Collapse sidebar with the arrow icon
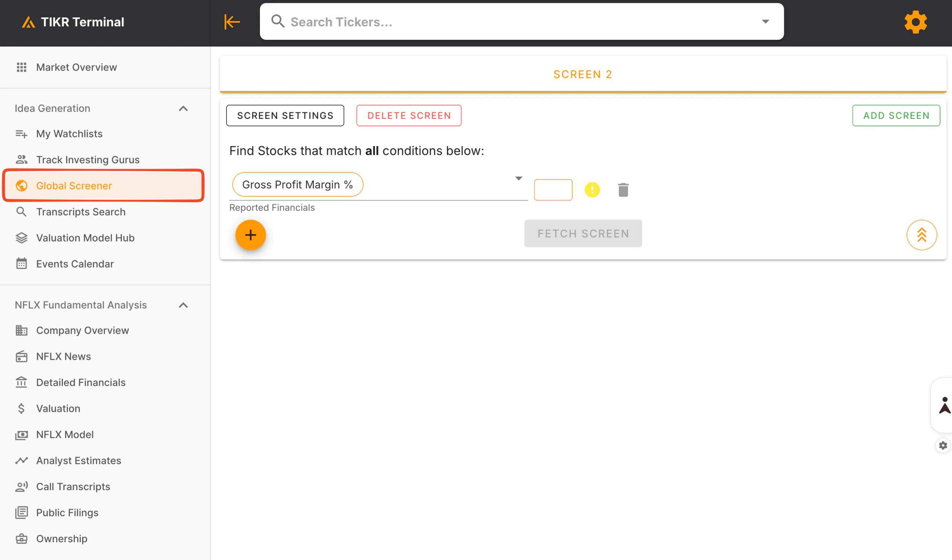Image resolution: width=952 pixels, height=560 pixels. pos(232,22)
